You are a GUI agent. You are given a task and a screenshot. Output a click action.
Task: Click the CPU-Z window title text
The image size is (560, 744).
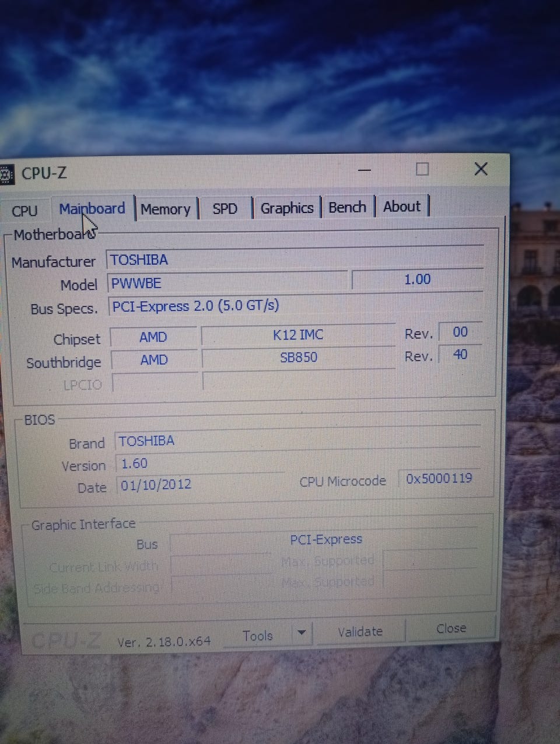(44, 173)
